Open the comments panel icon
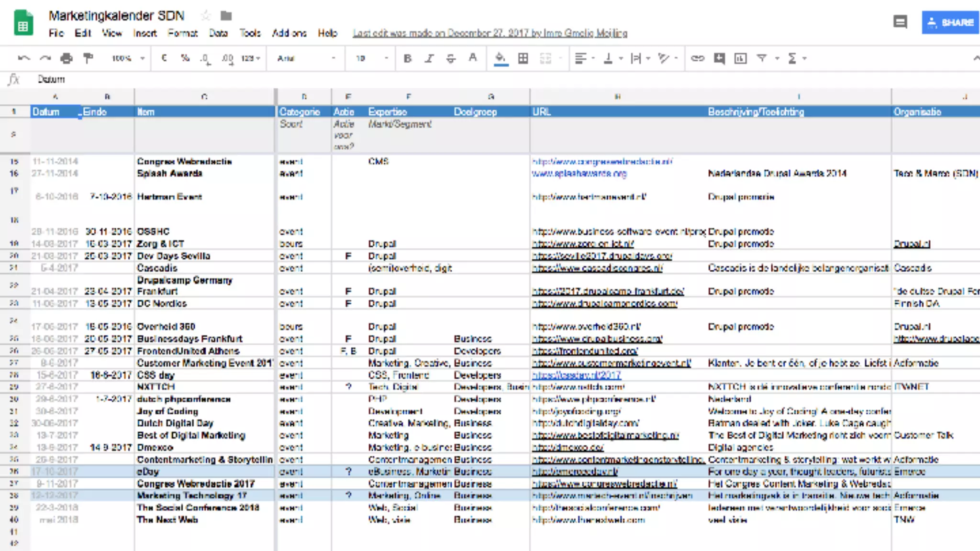The width and height of the screenshot is (980, 551). click(900, 22)
